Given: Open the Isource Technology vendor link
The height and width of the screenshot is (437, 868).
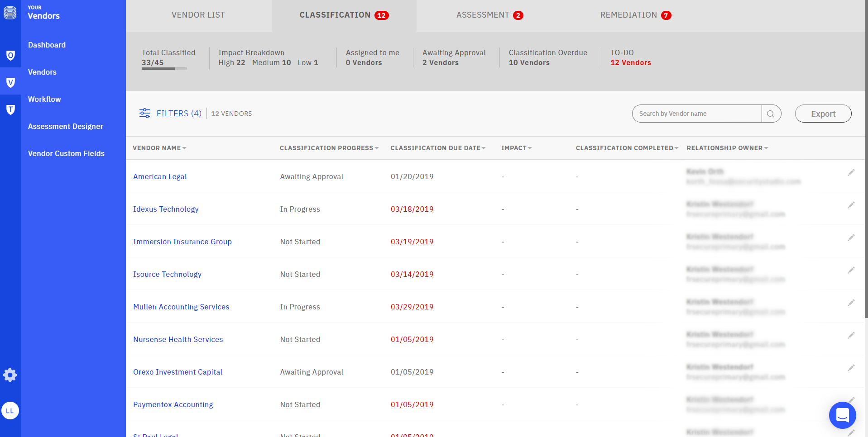Looking at the screenshot, I should coord(167,274).
